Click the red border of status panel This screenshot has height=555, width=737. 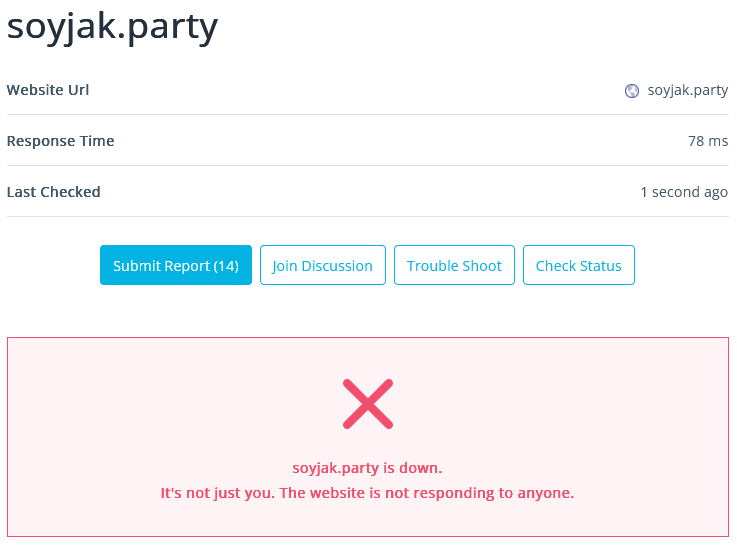(368, 337)
